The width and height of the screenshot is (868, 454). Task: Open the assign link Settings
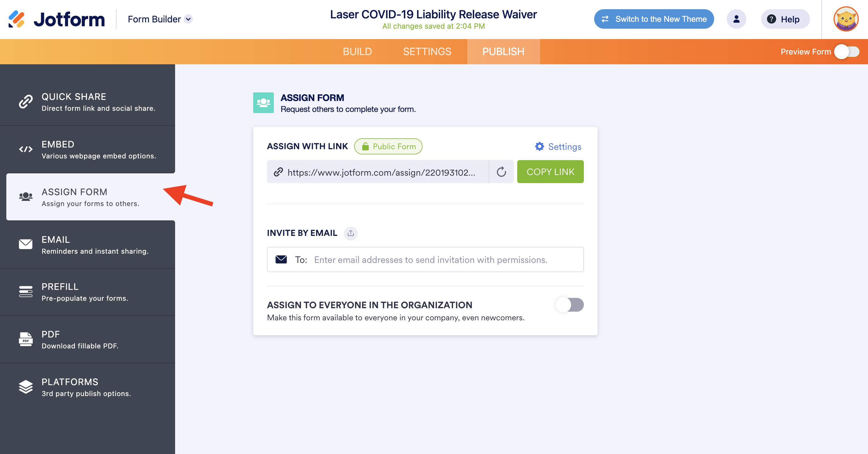(558, 147)
